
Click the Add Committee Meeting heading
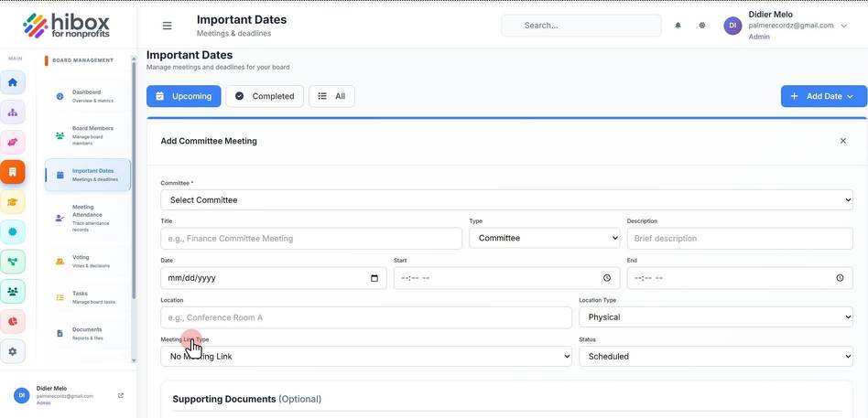pos(209,141)
